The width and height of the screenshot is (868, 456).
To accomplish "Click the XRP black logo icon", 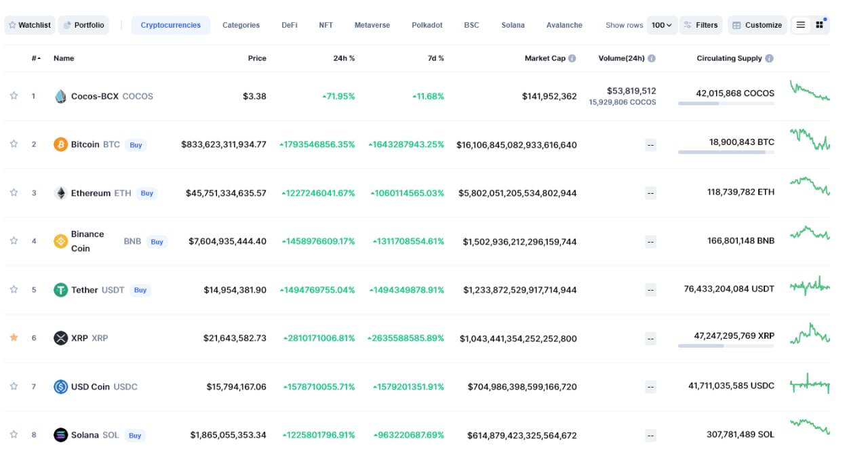I will [x=60, y=338].
